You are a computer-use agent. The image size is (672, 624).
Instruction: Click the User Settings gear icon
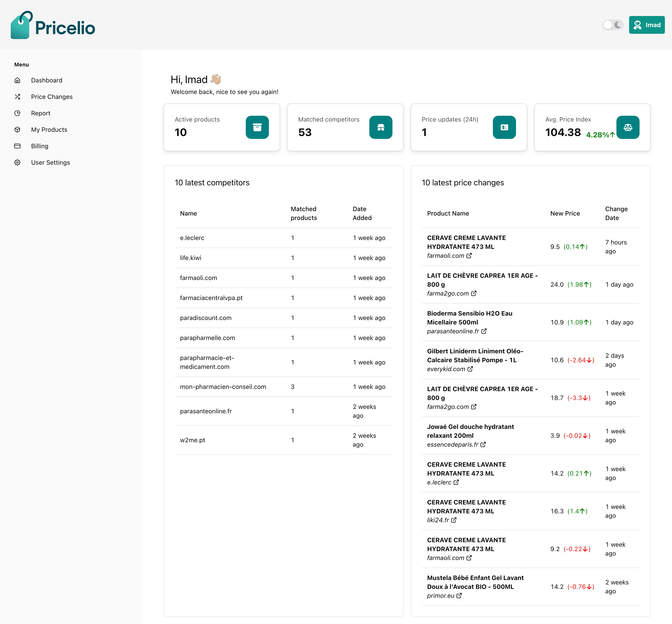coord(18,163)
